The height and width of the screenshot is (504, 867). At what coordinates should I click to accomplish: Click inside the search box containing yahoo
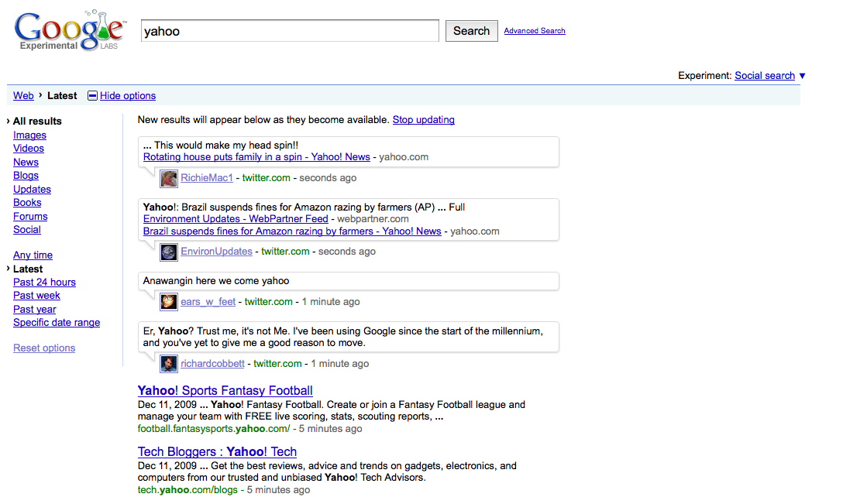pyautogui.click(x=290, y=31)
